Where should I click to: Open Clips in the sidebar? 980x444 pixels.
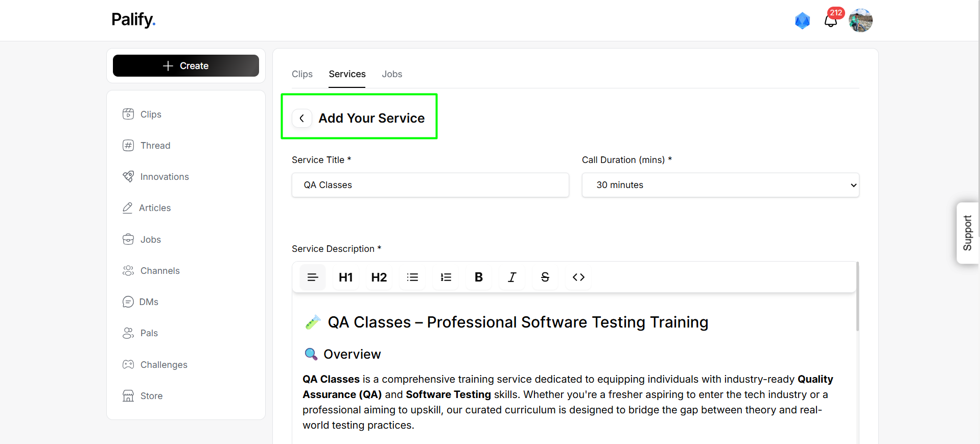[x=142, y=114]
